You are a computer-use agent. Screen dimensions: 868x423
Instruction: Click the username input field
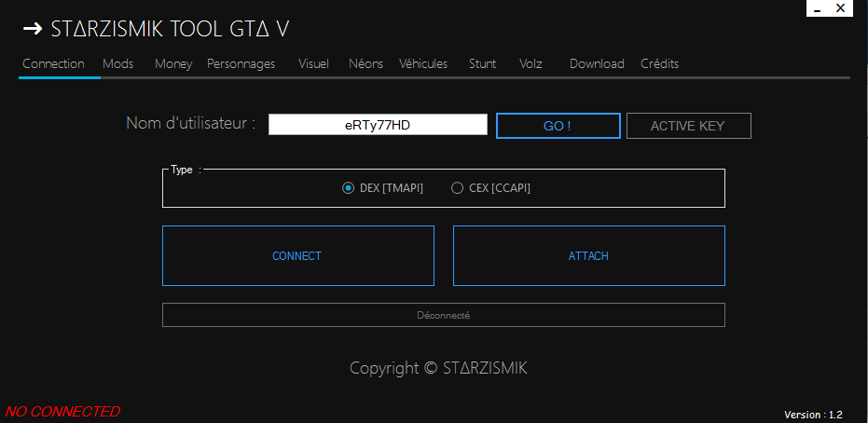378,125
